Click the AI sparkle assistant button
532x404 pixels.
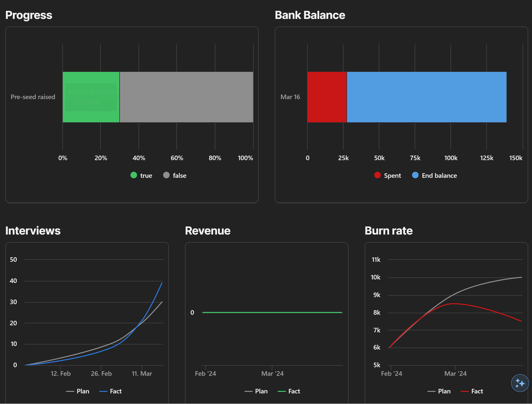pyautogui.click(x=520, y=383)
